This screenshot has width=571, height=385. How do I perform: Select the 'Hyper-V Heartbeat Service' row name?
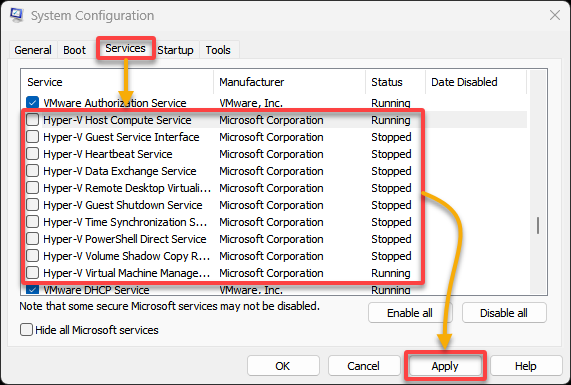tap(108, 154)
